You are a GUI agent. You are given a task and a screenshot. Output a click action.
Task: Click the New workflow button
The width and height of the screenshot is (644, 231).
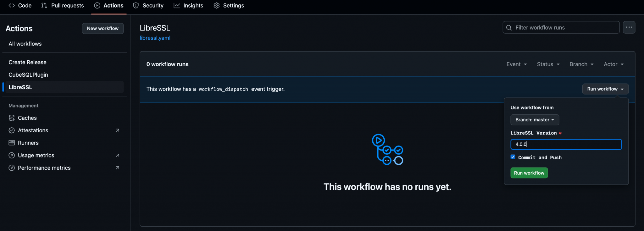coord(103,28)
